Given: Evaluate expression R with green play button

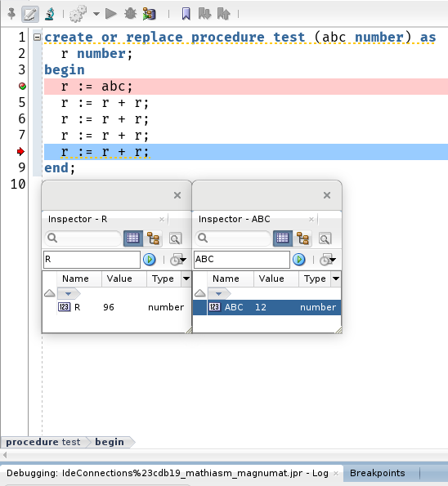Looking at the screenshot, I should tap(150, 260).
